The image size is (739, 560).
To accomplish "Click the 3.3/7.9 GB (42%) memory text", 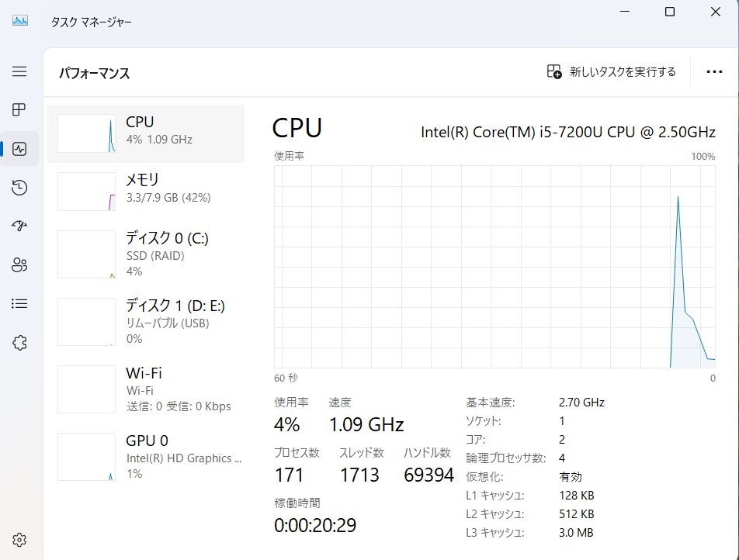I will [x=168, y=197].
